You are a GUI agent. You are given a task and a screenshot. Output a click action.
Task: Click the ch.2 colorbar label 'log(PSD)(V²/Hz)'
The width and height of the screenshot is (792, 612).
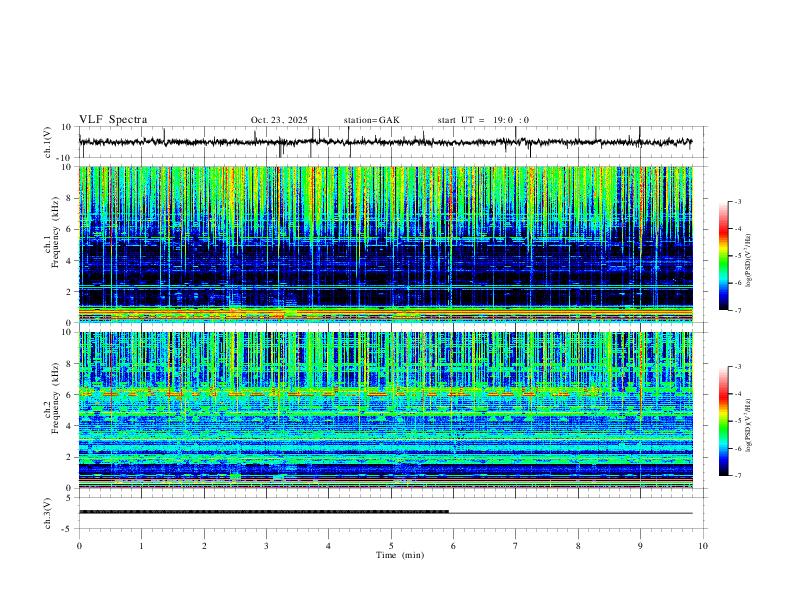pos(748,425)
